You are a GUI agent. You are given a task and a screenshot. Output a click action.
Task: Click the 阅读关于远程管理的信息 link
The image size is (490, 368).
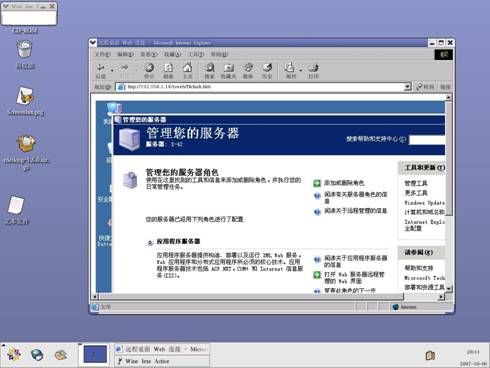pyautogui.click(x=356, y=211)
